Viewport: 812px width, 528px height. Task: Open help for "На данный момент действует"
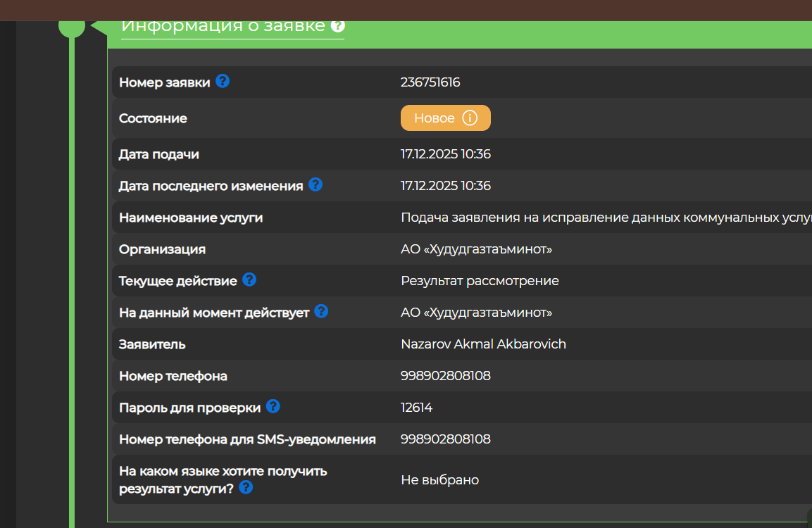pyautogui.click(x=321, y=310)
